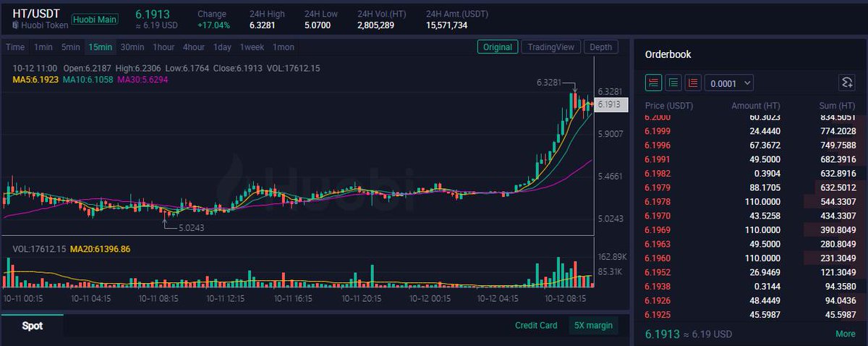Switch chart to 5min interval
Screen dimensions: 868x346
click(71, 47)
